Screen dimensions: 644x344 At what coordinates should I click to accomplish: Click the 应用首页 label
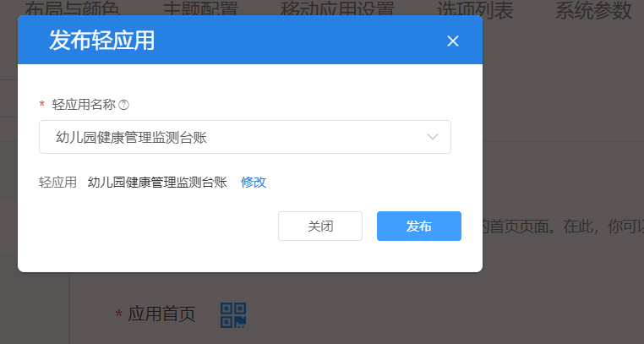pyautogui.click(x=161, y=314)
